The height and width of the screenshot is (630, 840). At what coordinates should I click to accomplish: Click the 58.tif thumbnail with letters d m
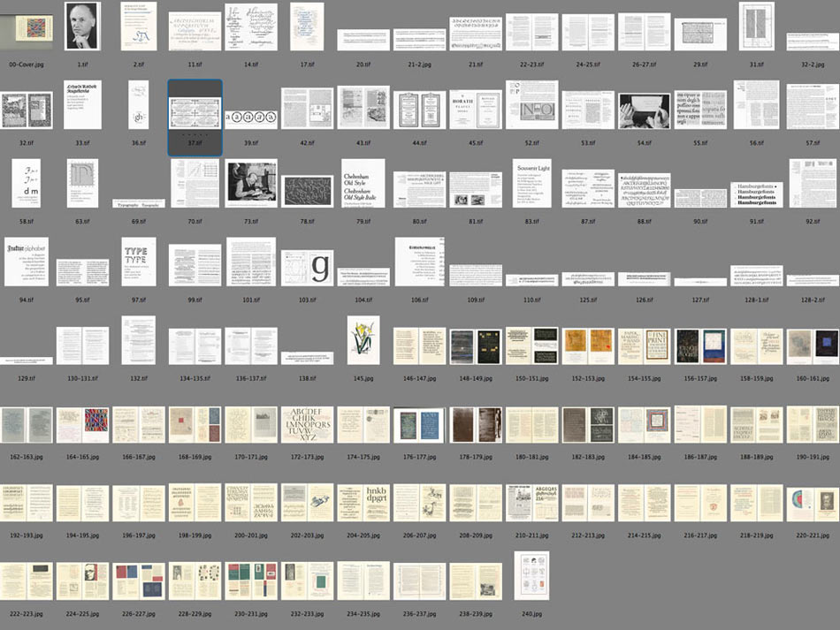click(x=27, y=184)
